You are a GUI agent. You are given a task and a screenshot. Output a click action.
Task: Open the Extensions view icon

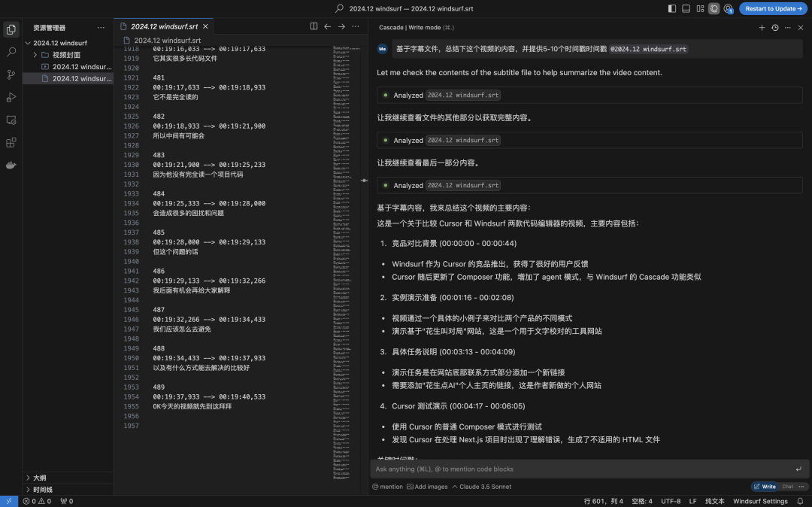click(11, 142)
